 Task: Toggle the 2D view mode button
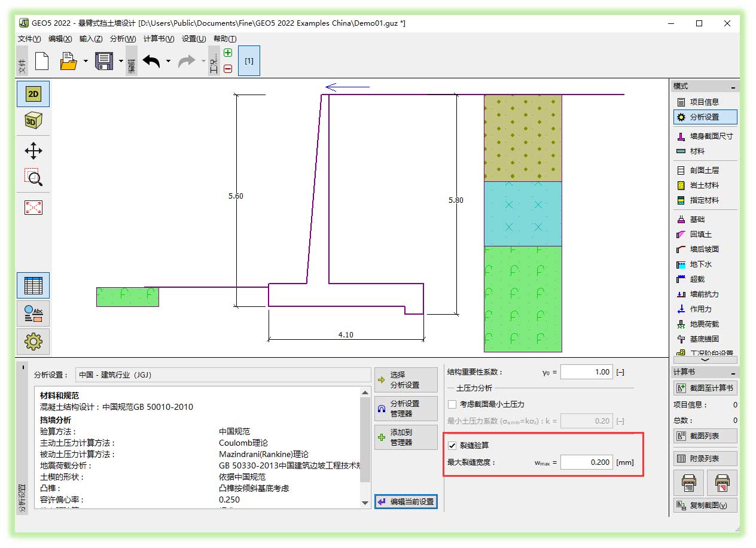click(33, 95)
